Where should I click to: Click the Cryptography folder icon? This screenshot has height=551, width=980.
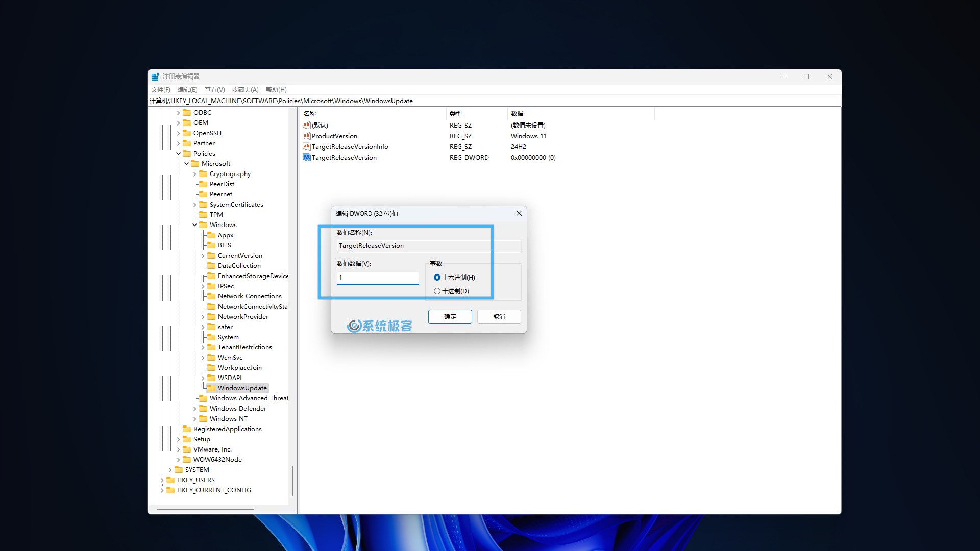point(203,174)
